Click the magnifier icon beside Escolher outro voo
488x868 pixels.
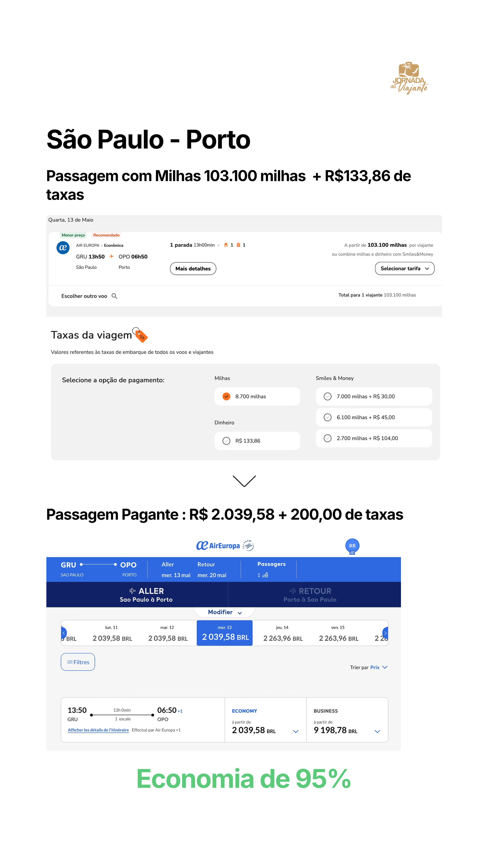(x=114, y=296)
